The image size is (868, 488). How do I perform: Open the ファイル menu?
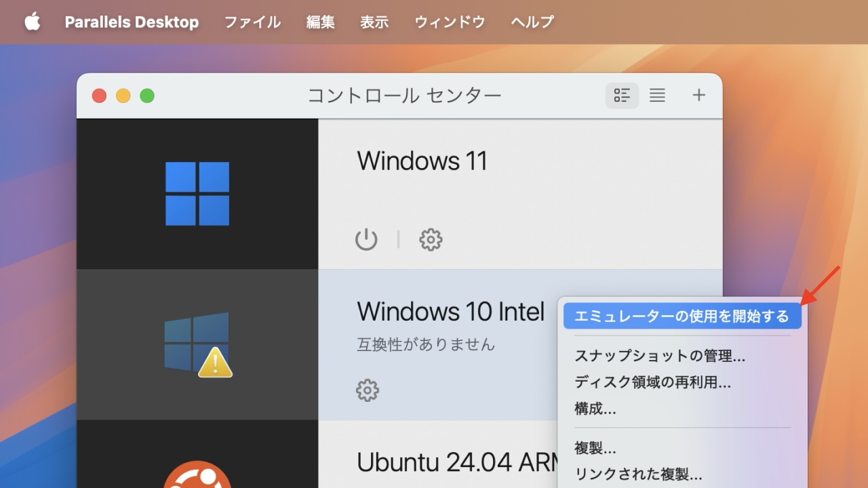(252, 22)
